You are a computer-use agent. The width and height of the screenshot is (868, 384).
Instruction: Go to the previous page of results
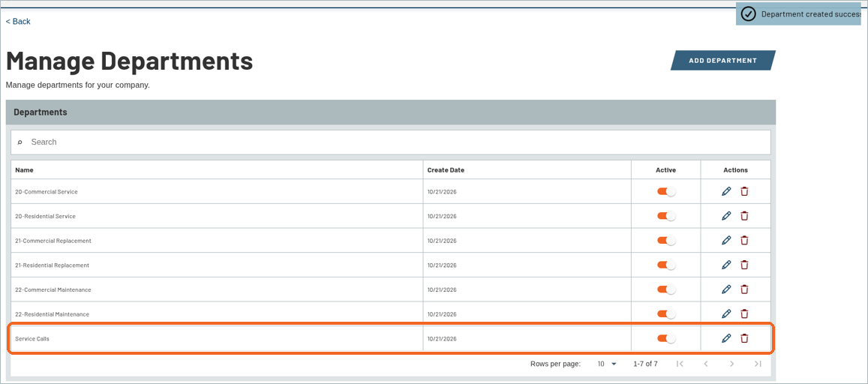706,364
